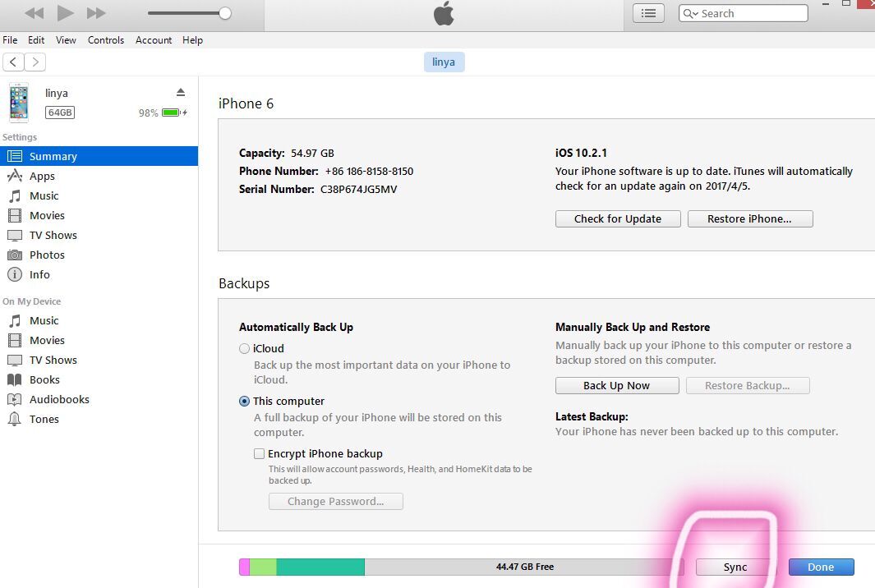Open Photos in the Settings sidebar

[47, 255]
